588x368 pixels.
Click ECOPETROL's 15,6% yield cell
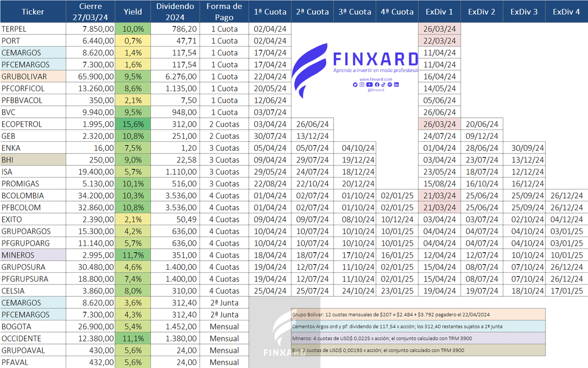pyautogui.click(x=133, y=124)
